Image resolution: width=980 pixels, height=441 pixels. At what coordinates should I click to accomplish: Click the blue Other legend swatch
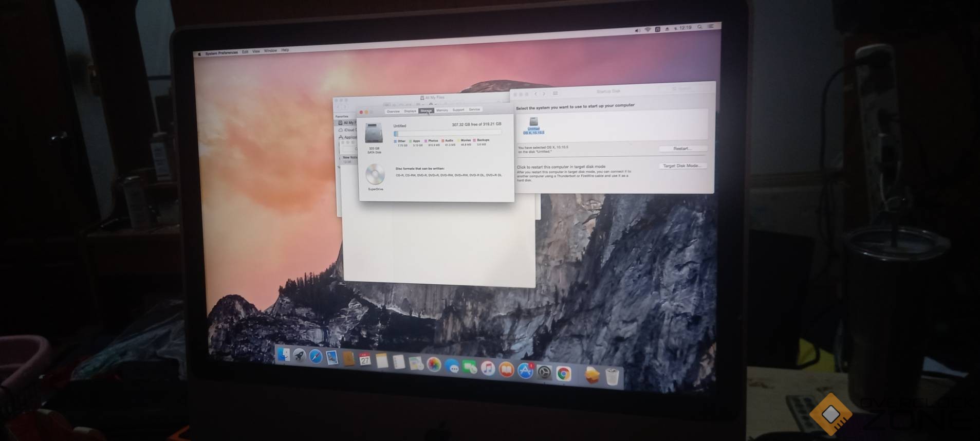[395, 141]
